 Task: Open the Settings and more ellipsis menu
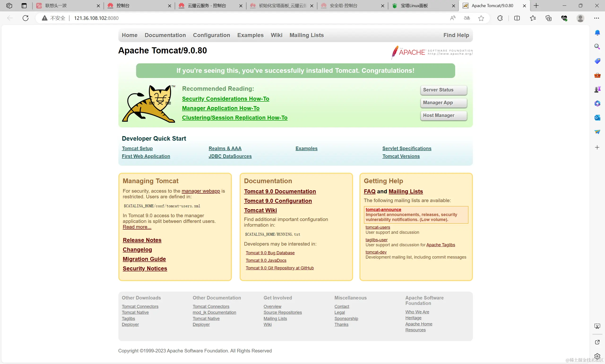596,18
